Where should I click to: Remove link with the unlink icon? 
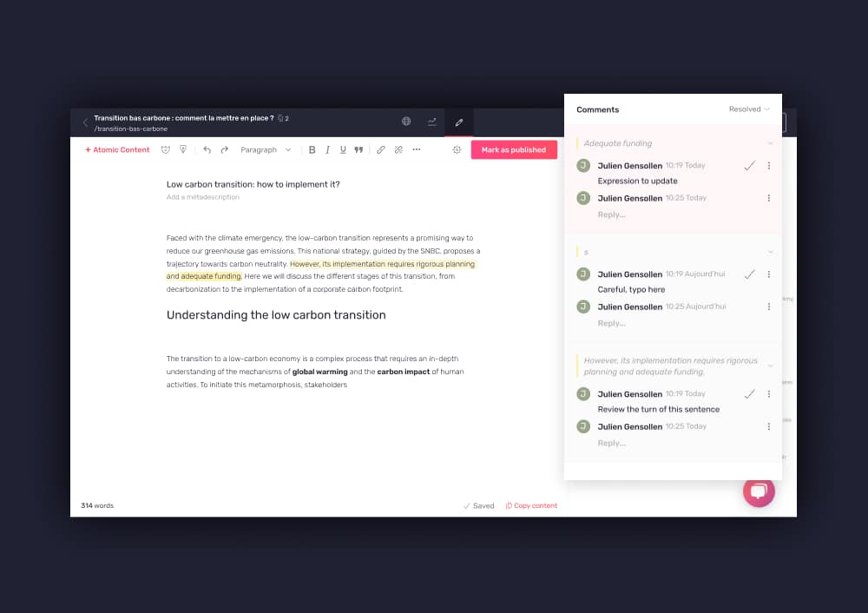pyautogui.click(x=398, y=149)
